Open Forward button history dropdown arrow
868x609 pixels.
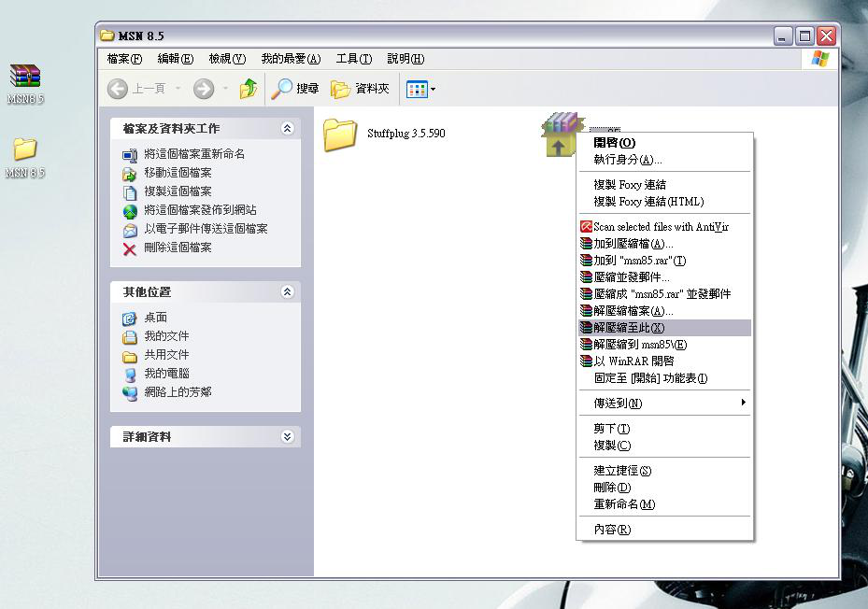(225, 89)
